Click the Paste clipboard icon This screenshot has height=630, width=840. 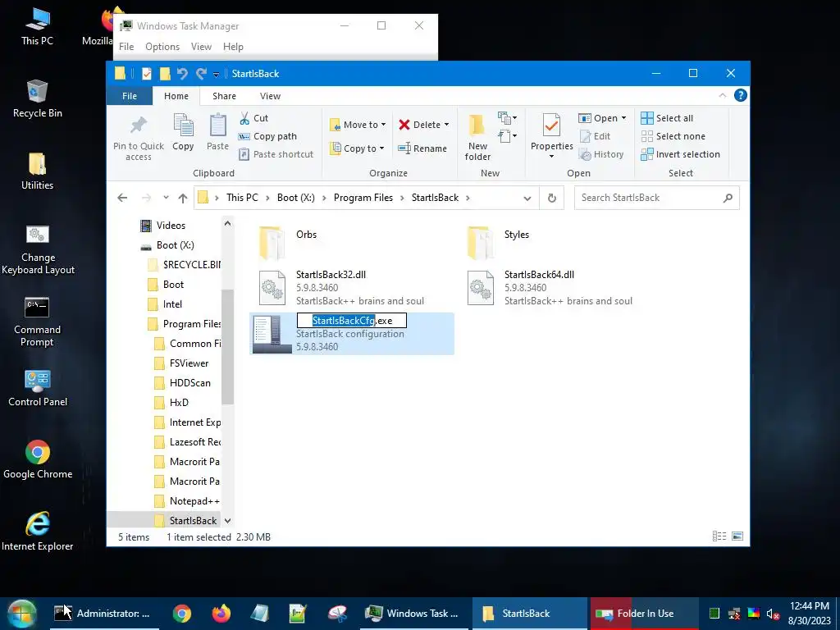217,126
